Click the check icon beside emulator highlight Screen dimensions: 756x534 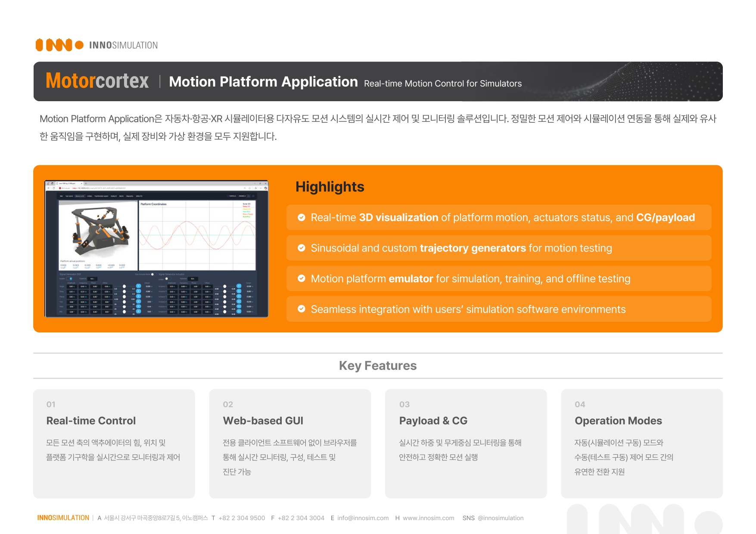point(302,279)
